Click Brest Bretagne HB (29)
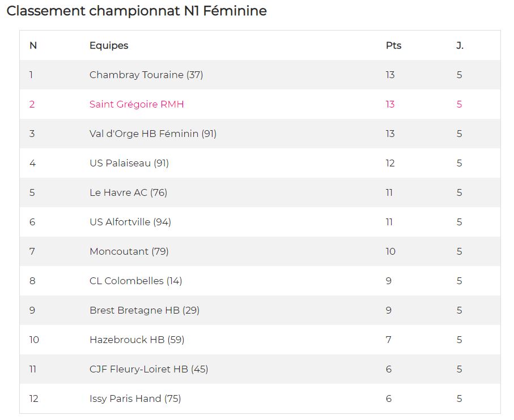This screenshot has height=420, width=514. pos(145,310)
